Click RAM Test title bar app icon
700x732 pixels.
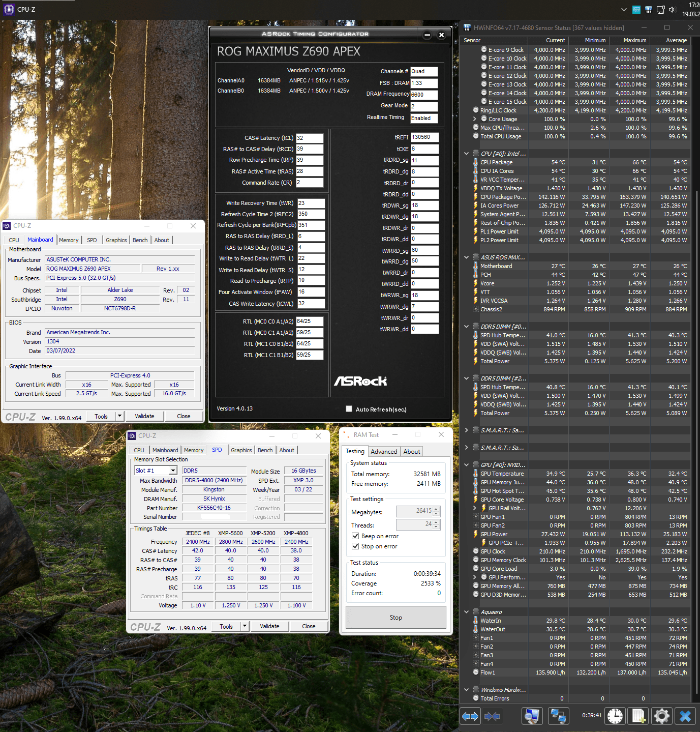click(x=346, y=435)
